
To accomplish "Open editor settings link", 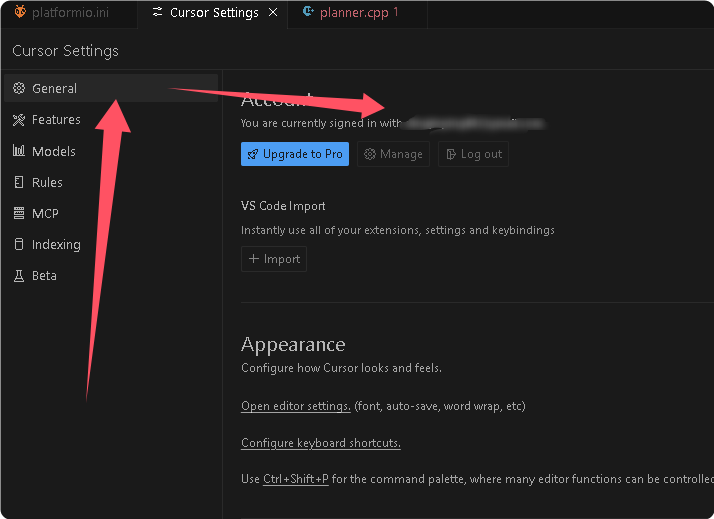I will (x=296, y=406).
